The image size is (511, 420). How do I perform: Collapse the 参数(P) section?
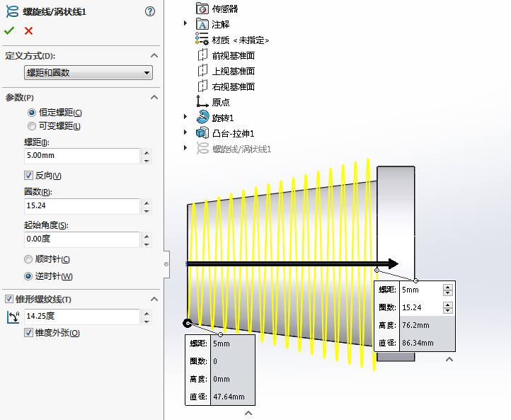click(x=153, y=98)
